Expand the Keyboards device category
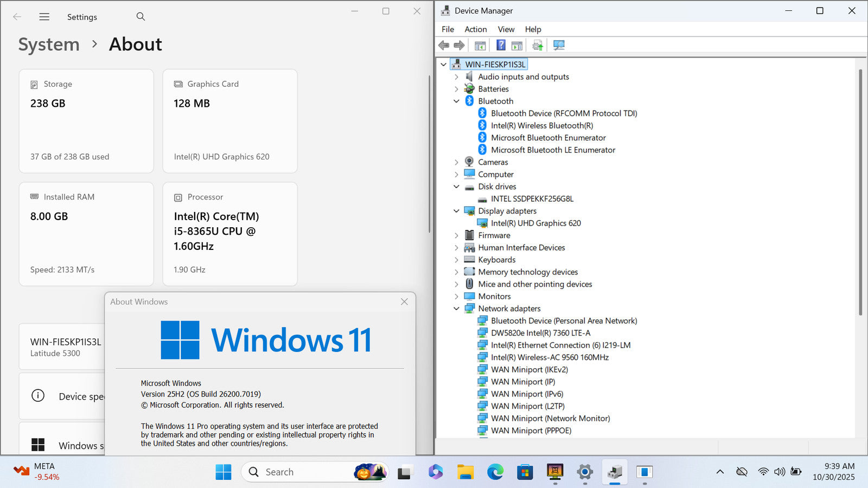The height and width of the screenshot is (488, 868). pos(456,260)
